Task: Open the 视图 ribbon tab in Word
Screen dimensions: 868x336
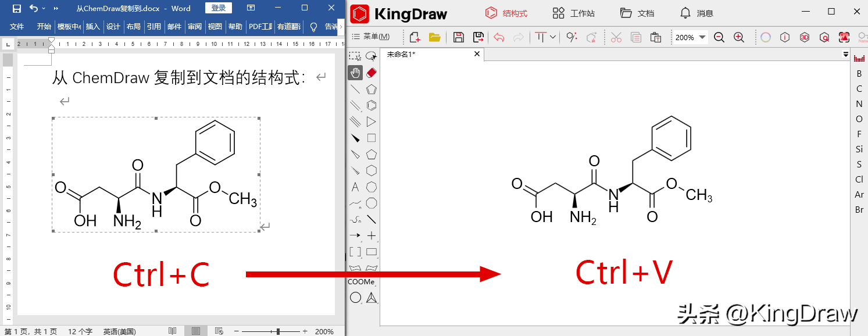Action: coord(215,26)
